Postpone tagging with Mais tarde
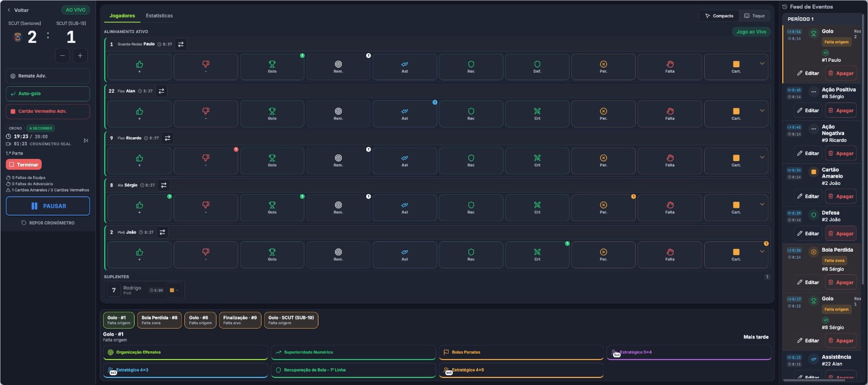Viewport: 868px width, 385px height. point(756,337)
